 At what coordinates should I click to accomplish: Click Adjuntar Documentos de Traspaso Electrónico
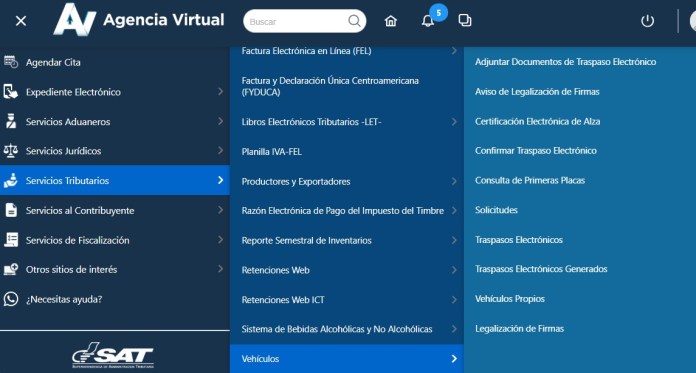566,62
